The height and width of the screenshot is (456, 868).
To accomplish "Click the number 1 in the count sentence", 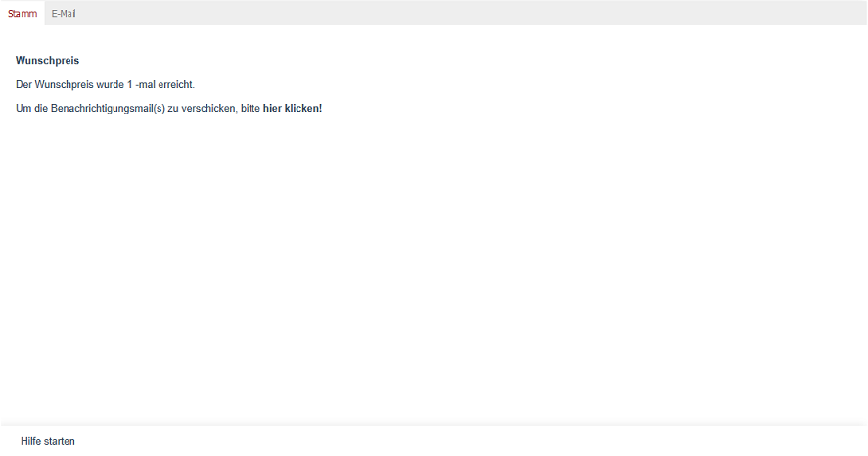I will pos(129,85).
